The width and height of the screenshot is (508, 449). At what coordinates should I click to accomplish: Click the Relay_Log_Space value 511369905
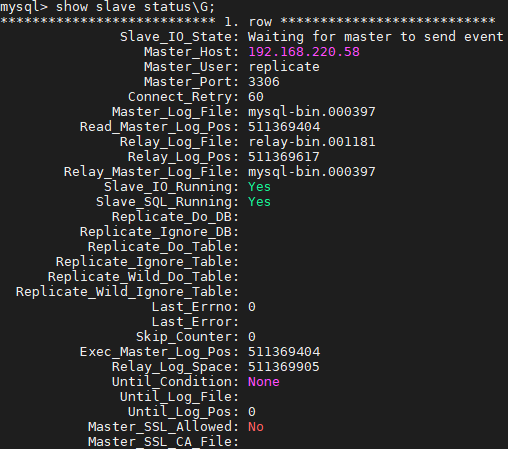(284, 367)
